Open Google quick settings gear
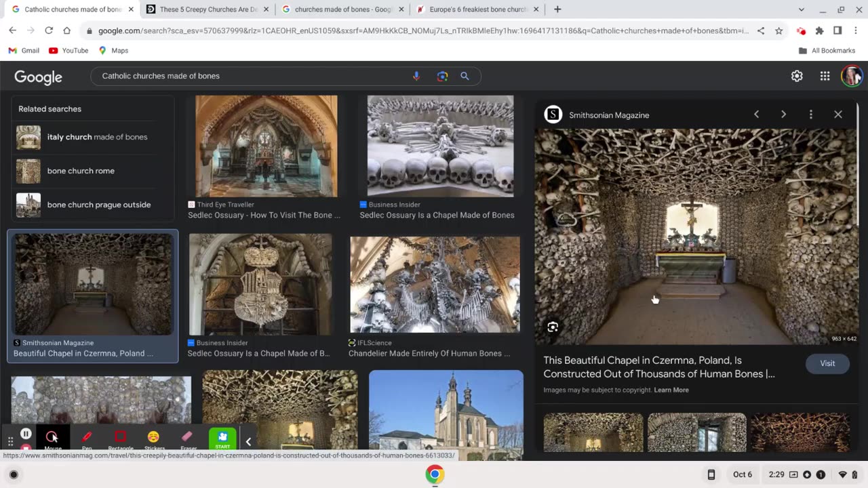Image resolution: width=868 pixels, height=488 pixels. click(797, 76)
